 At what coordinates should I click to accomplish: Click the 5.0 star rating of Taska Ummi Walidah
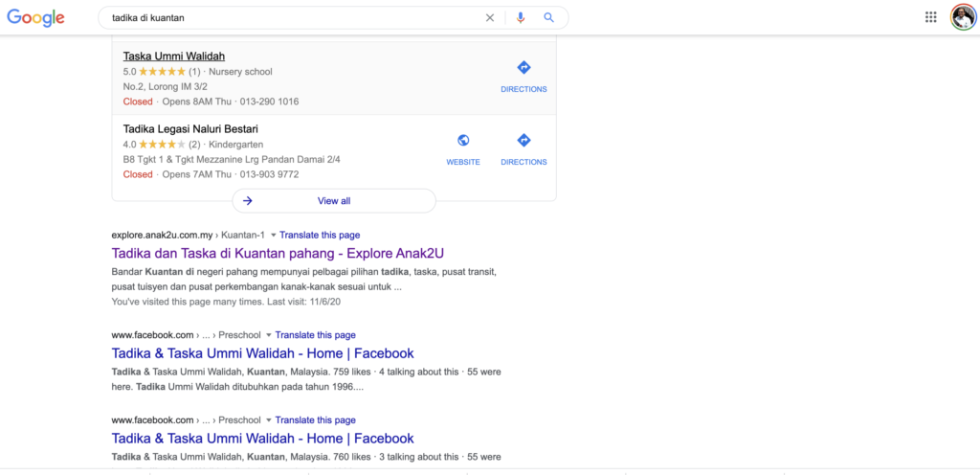[161, 71]
